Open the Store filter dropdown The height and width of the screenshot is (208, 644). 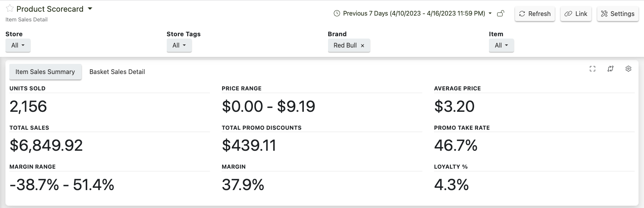18,46
